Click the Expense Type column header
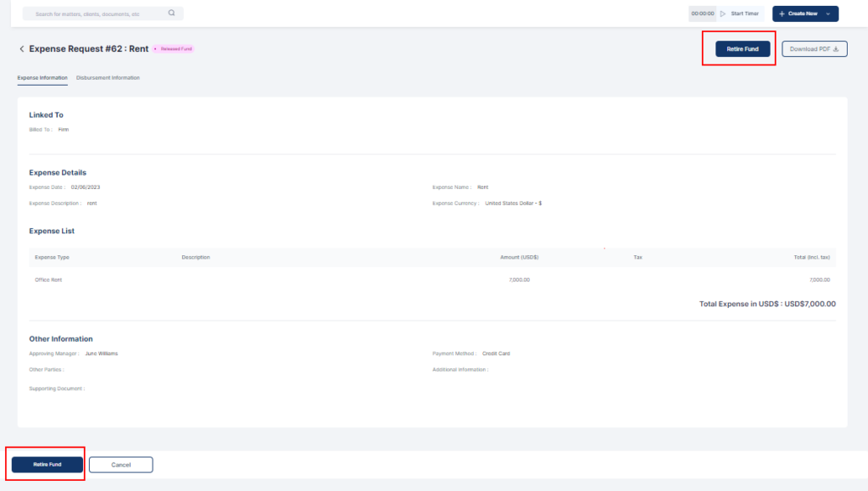868x491 pixels. pyautogui.click(x=52, y=257)
